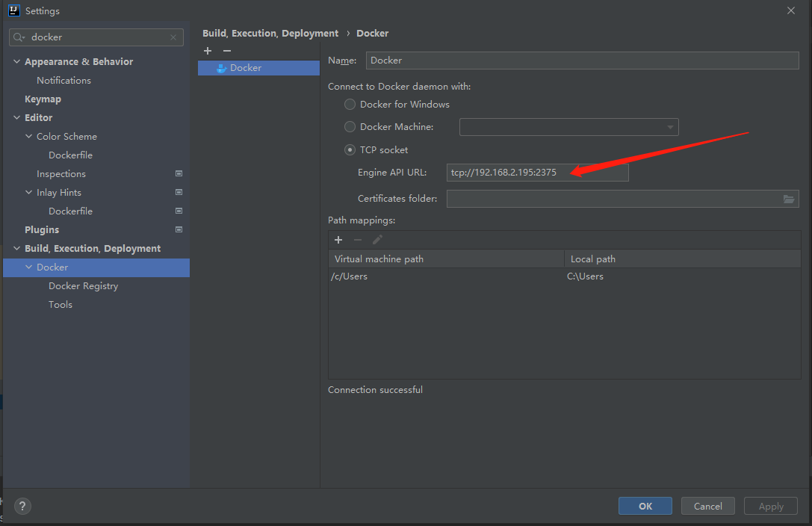The height and width of the screenshot is (526, 812).
Task: Browse certificates folder via folder icon
Action: click(x=789, y=199)
